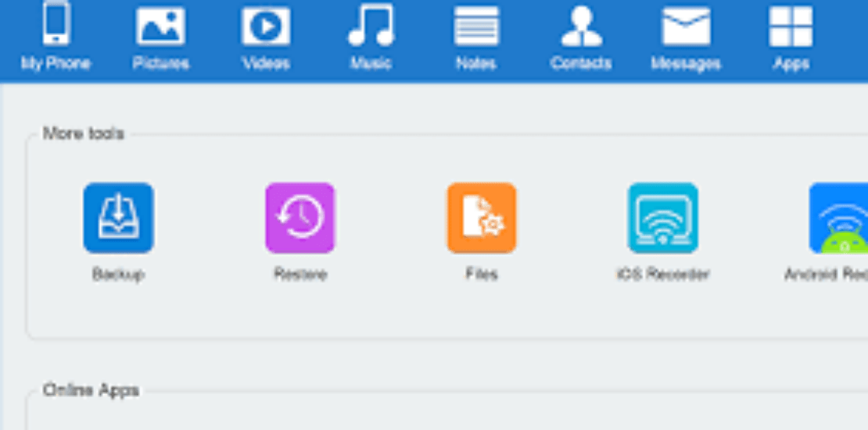Open the Notes section icon

pyautogui.click(x=476, y=26)
